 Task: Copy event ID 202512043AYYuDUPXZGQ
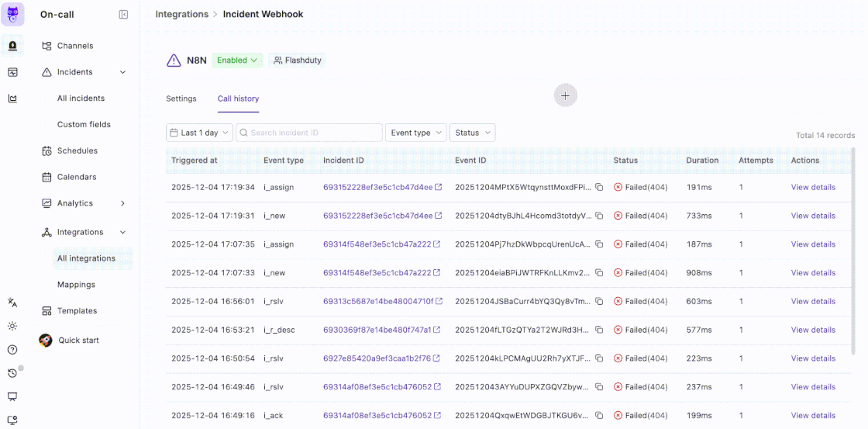[599, 387]
